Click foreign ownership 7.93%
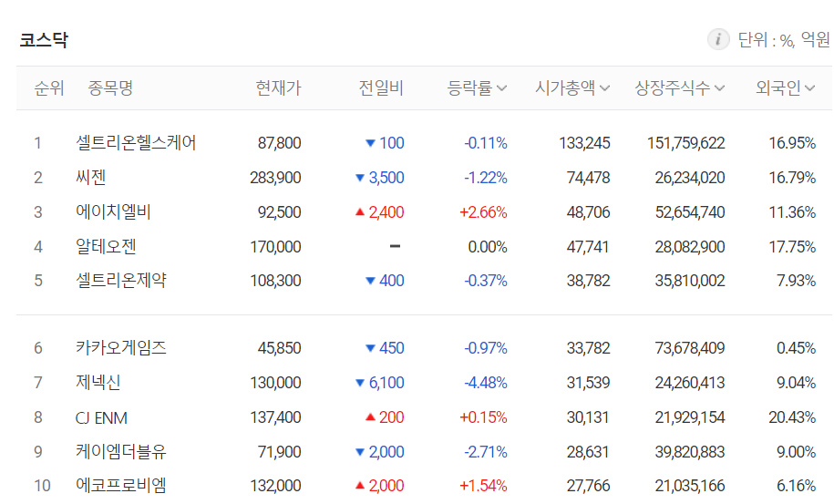Screen dimensions: 834x504 [797, 280]
